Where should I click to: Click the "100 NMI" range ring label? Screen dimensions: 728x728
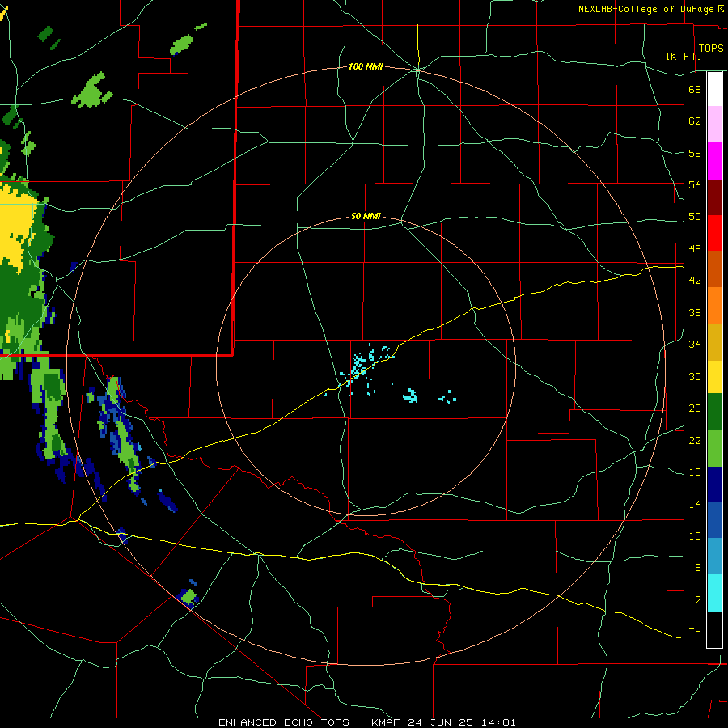pos(366,67)
